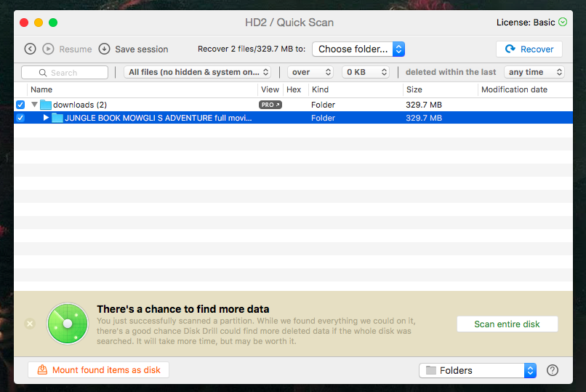Sort by the Name column header
Image resolution: width=586 pixels, height=392 pixels.
(41, 89)
